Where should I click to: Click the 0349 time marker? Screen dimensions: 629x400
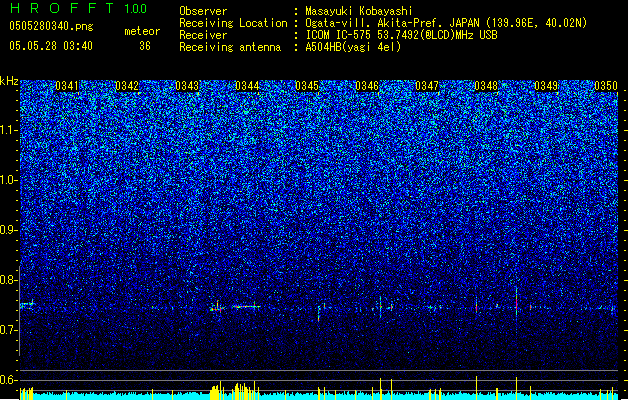(546, 86)
